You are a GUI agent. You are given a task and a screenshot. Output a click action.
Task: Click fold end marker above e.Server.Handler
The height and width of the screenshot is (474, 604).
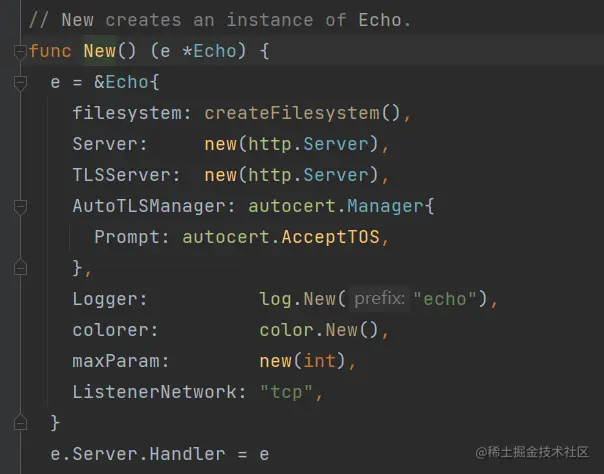21,422
